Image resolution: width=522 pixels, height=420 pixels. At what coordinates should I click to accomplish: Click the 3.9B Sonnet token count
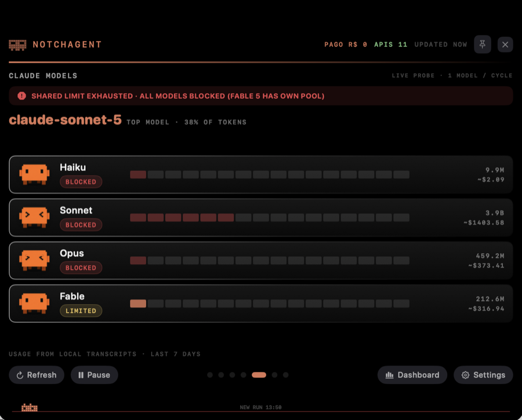tap(494, 213)
